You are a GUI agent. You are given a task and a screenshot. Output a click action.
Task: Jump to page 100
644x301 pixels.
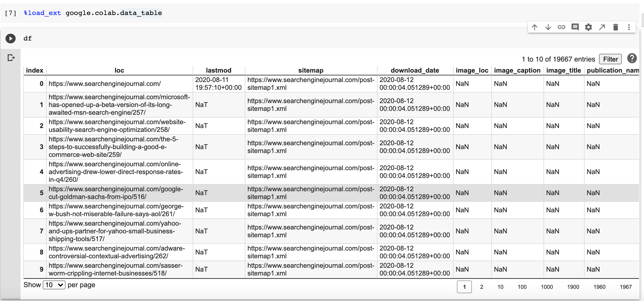click(522, 287)
